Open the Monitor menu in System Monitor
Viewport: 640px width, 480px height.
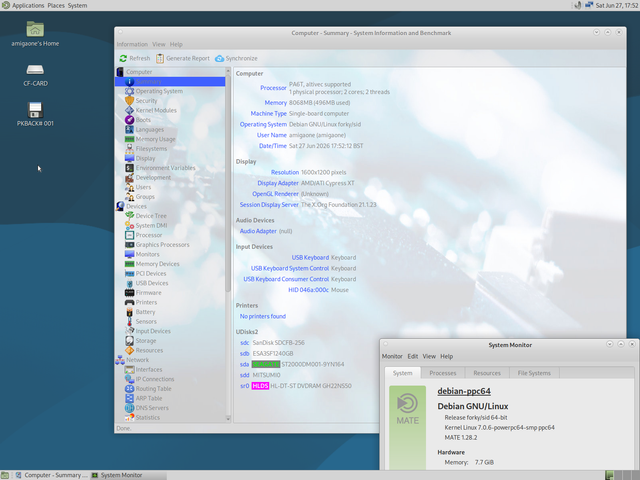392,356
